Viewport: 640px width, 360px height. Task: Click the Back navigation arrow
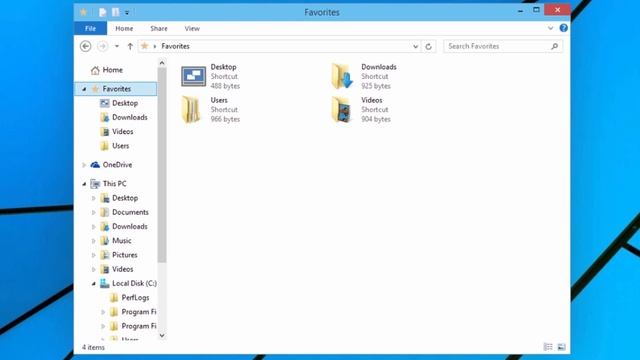[x=85, y=46]
